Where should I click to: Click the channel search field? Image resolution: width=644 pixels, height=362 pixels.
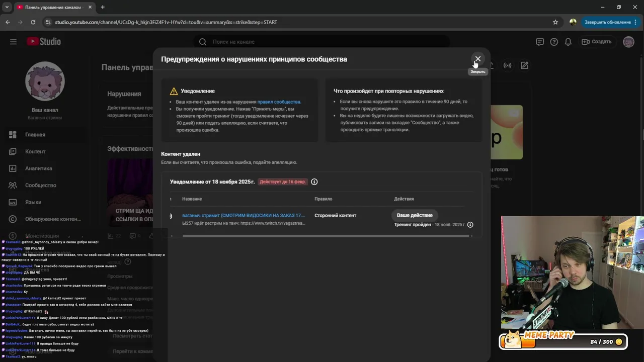coord(322,42)
